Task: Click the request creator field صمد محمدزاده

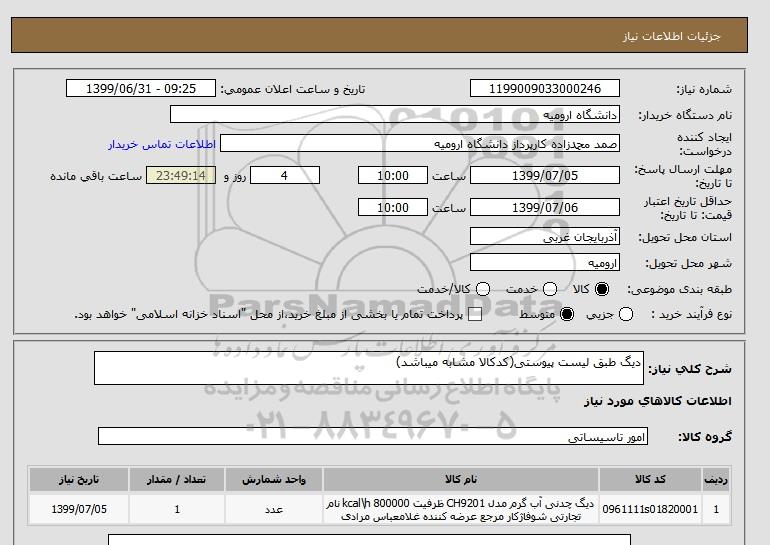Action: click(x=420, y=144)
